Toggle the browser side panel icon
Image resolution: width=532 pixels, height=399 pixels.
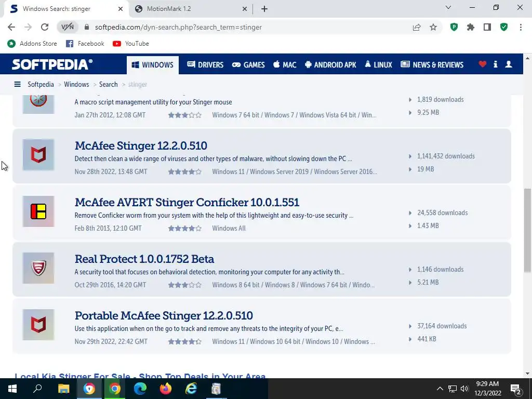point(487,27)
